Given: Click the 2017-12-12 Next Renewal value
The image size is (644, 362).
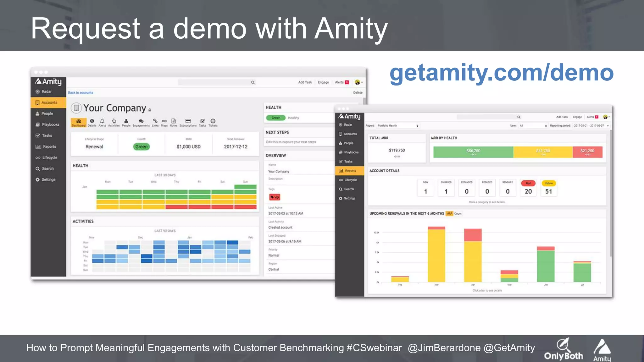Looking at the screenshot, I should tap(236, 147).
